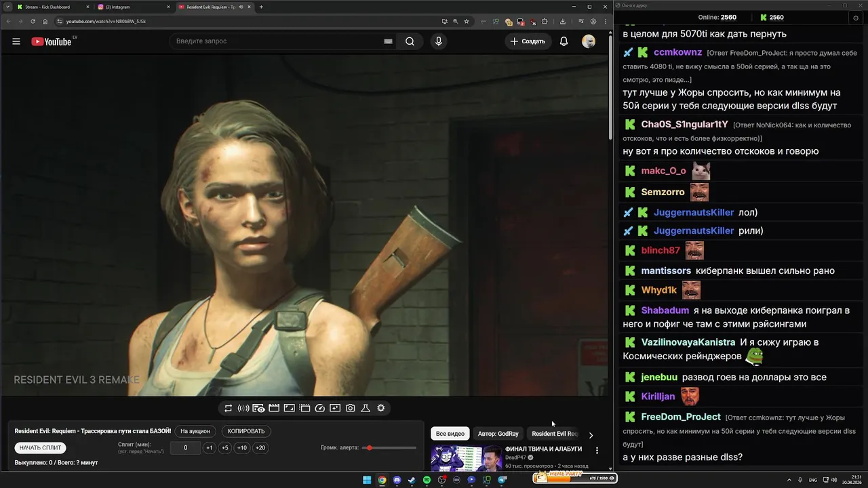Click the split minutes input field

[x=185, y=448]
